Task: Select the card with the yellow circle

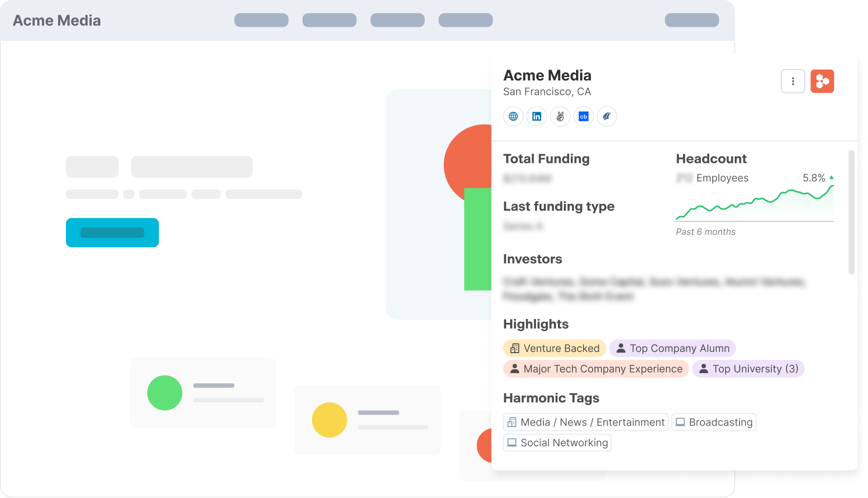Action: 367,420
